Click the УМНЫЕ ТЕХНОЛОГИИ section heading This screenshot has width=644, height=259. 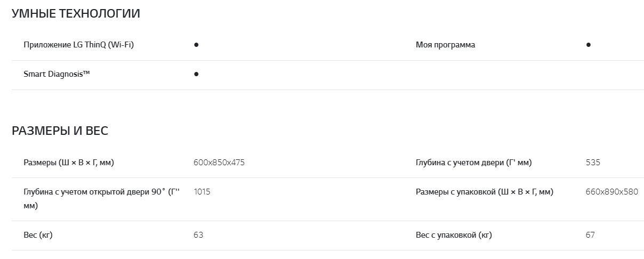(x=76, y=14)
